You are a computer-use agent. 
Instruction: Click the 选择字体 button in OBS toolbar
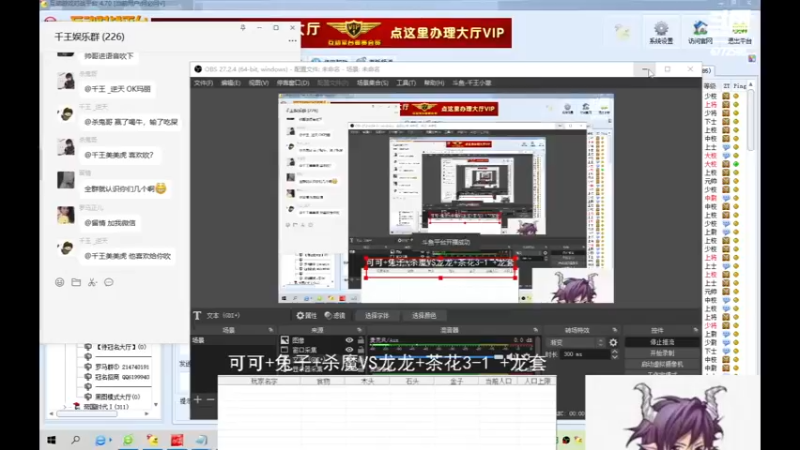pyautogui.click(x=377, y=315)
